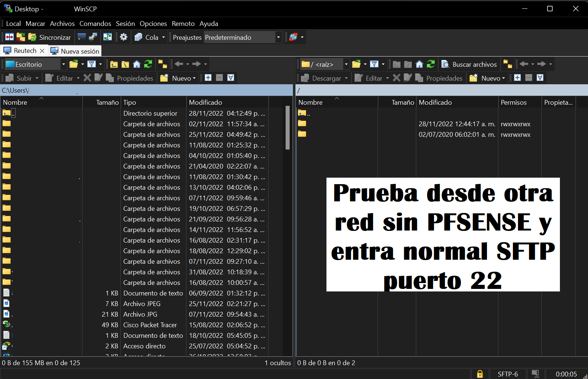Click the remote panel filter icon

374,64
